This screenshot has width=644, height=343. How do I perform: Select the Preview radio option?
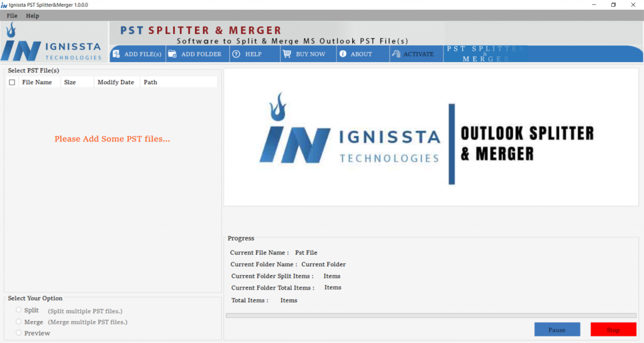(x=19, y=333)
